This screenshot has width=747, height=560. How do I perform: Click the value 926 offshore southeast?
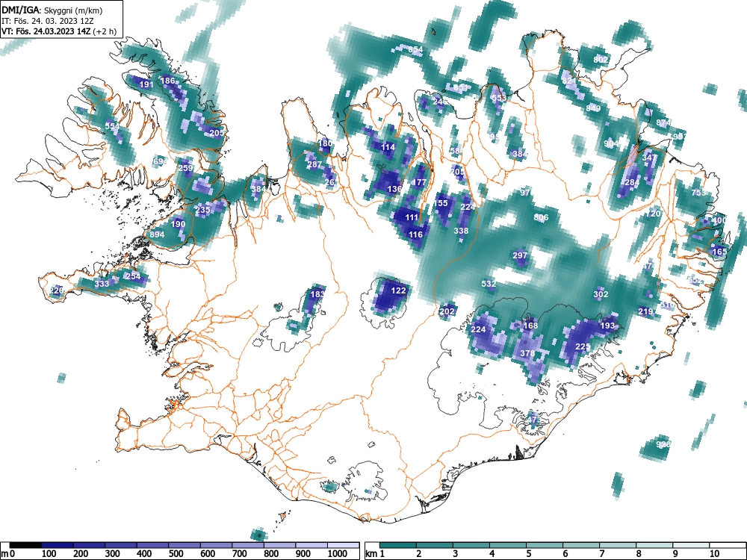pyautogui.click(x=663, y=444)
